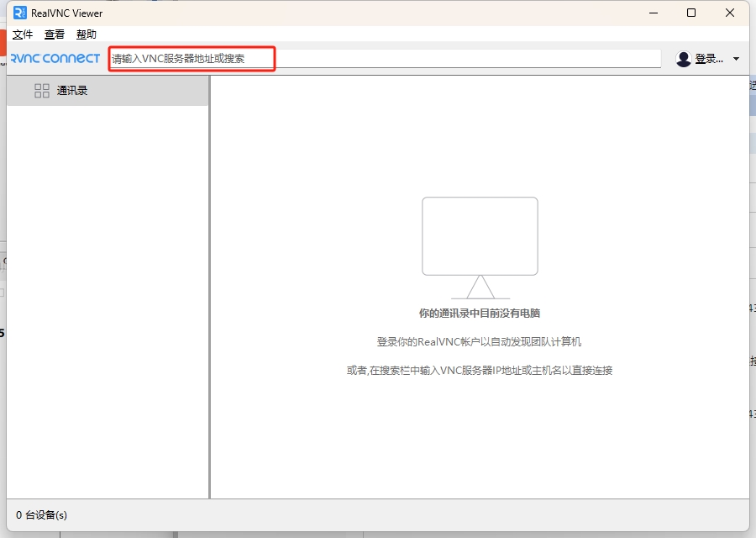
Task: Minimize the RealVNC Viewer window
Action: pos(654,13)
